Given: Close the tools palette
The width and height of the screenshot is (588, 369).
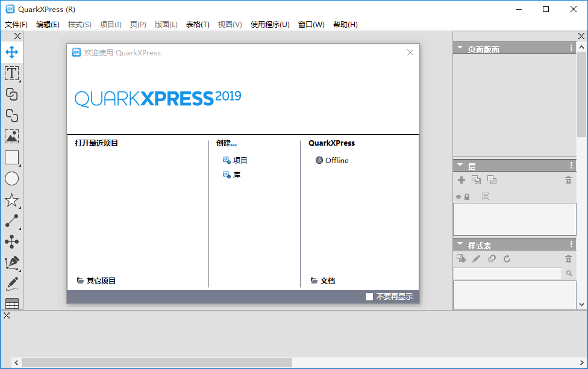Looking at the screenshot, I should tap(17, 36).
